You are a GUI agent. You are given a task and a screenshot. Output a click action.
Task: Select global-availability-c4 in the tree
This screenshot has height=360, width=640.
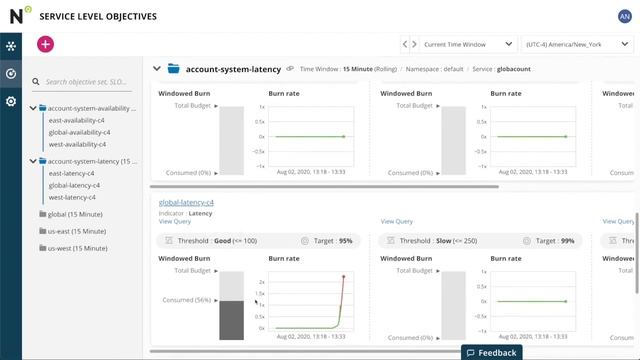[x=79, y=132]
